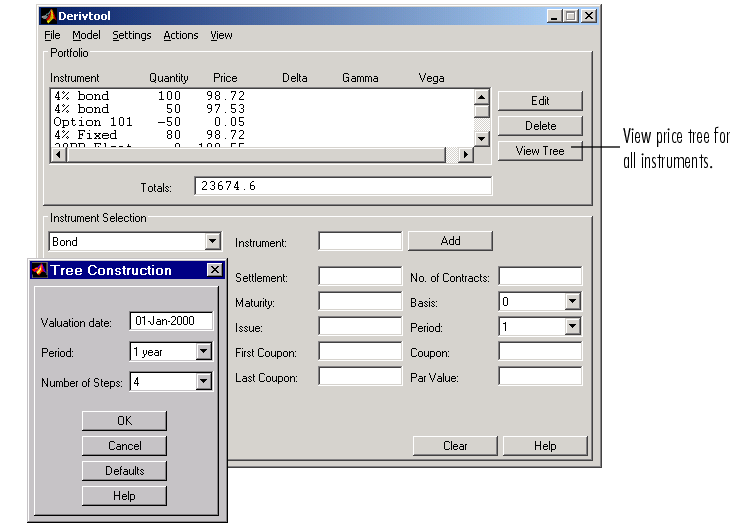Click the Maturity input field
The image size is (740, 529).
(x=360, y=301)
